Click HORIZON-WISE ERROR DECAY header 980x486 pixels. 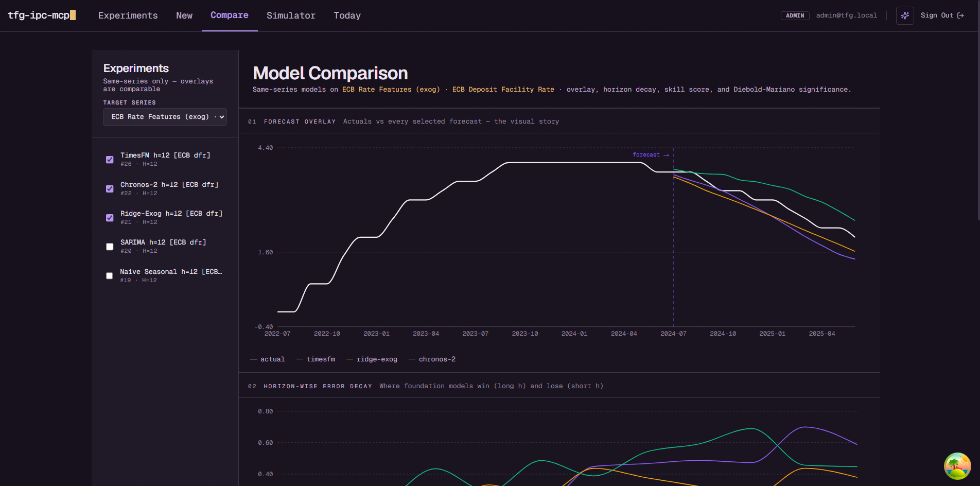pos(318,386)
